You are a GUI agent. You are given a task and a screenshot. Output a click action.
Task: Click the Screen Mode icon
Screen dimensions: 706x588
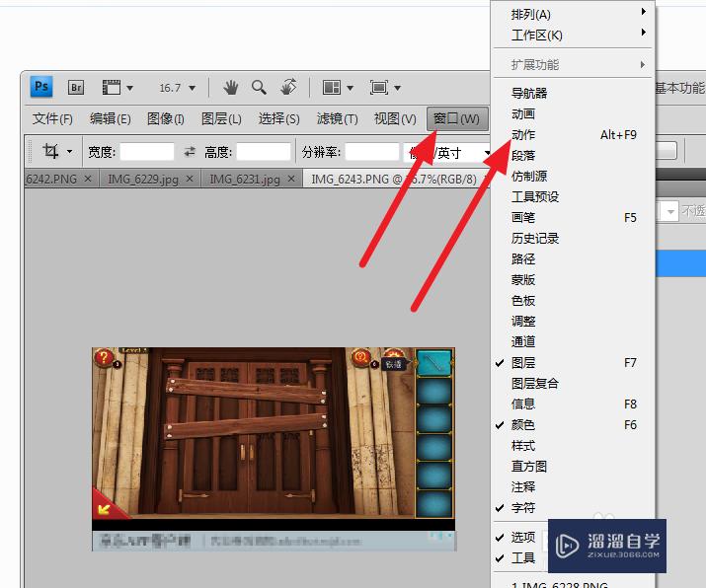coord(378,87)
